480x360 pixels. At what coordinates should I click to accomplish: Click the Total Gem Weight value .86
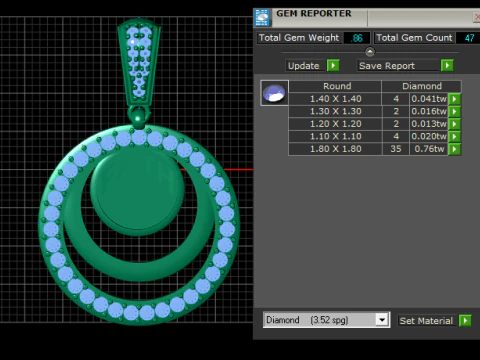pos(357,38)
